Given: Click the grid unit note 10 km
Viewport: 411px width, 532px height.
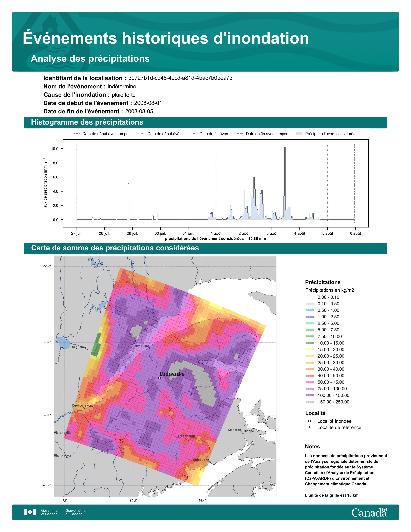Looking at the screenshot, I should tap(332, 495).
